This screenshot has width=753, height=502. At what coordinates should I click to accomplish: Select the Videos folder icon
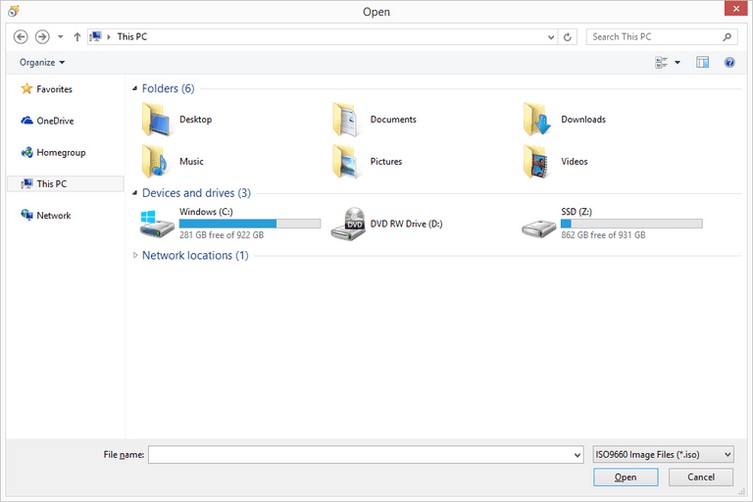(536, 161)
